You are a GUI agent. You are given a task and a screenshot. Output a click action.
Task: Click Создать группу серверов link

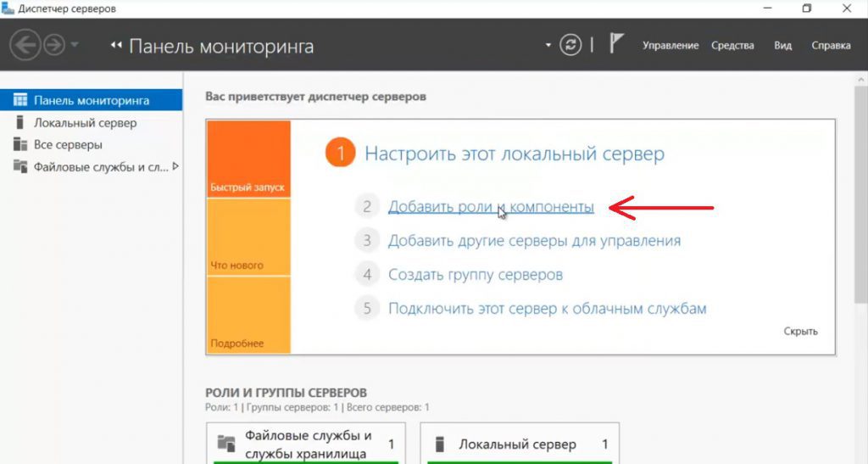(x=475, y=275)
